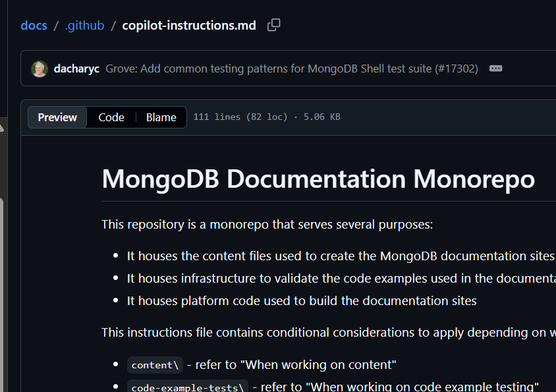Open pull request #17302 link
This screenshot has height=392, width=556.
[x=458, y=68]
